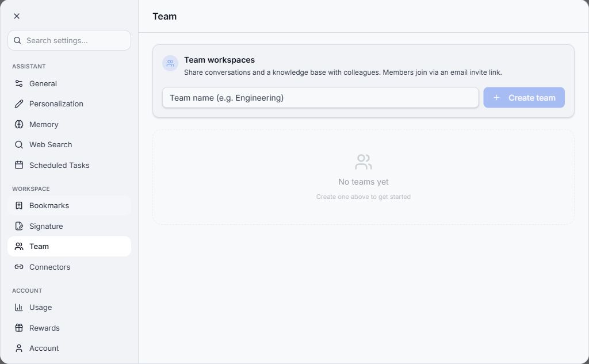This screenshot has width=589, height=364.
Task: Click the Scheduled Tasks calendar icon
Action: click(19, 165)
